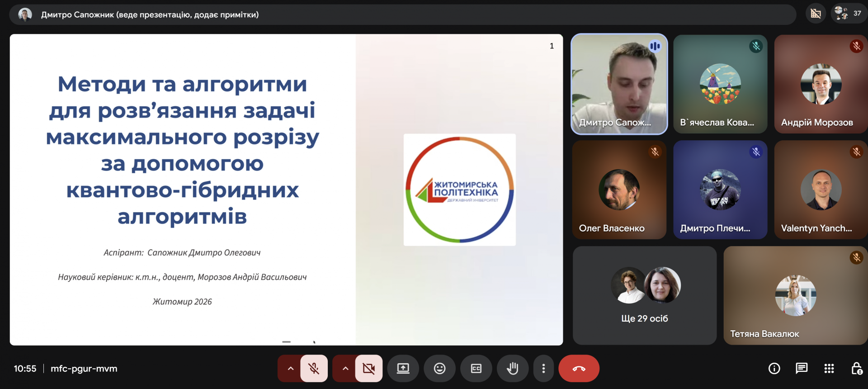This screenshot has height=389, width=868.
Task: Leave the call with red hang-up button
Action: point(579,369)
